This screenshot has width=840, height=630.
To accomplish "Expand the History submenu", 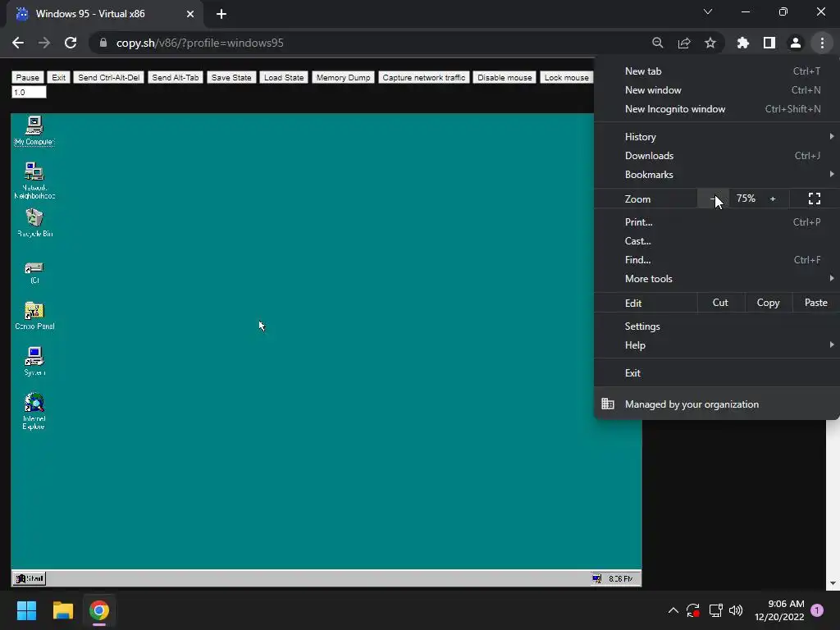I will pos(717,137).
